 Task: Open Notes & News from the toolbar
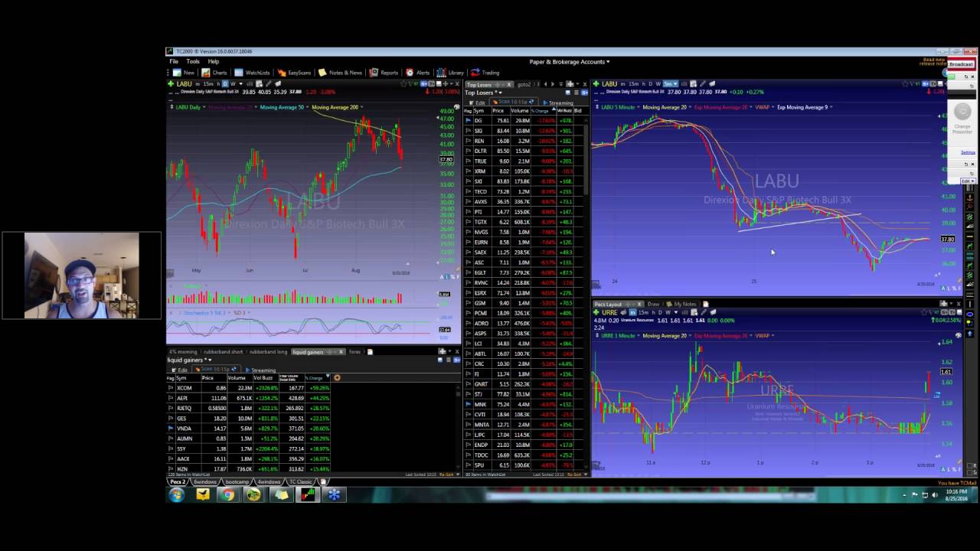tap(340, 73)
